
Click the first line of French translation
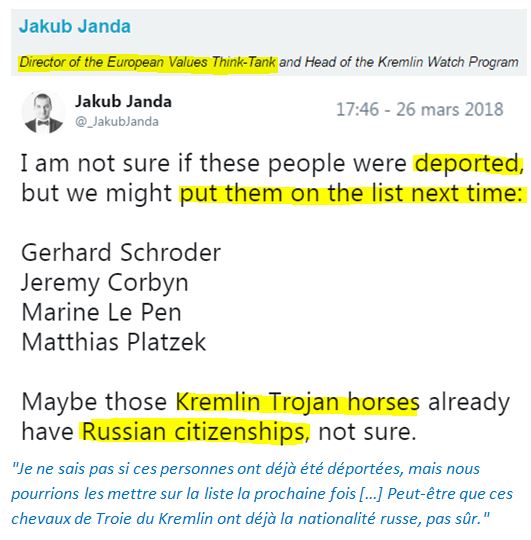coord(246,469)
